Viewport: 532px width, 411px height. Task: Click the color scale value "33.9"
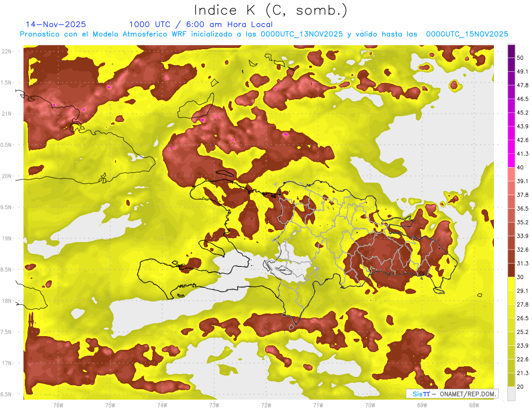click(x=522, y=236)
